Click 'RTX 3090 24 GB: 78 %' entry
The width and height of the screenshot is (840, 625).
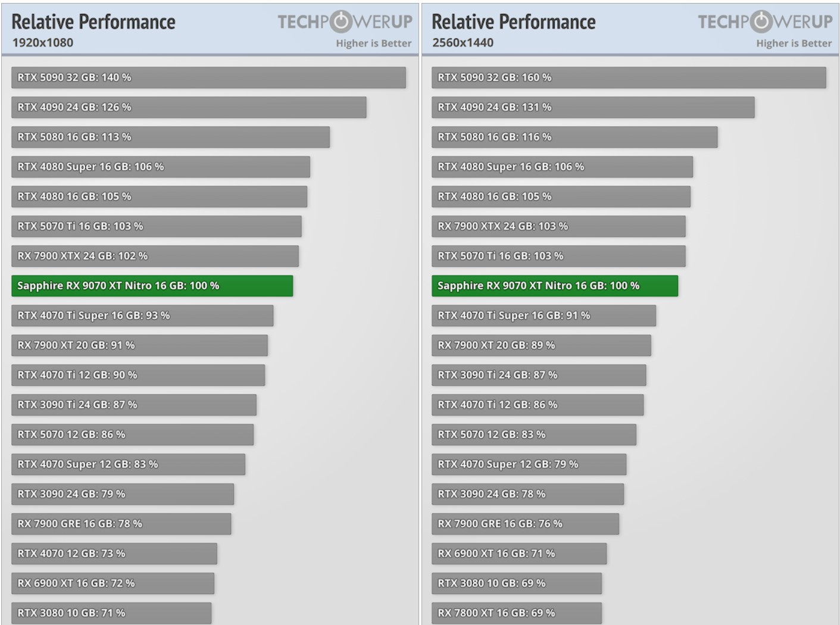tap(527, 494)
